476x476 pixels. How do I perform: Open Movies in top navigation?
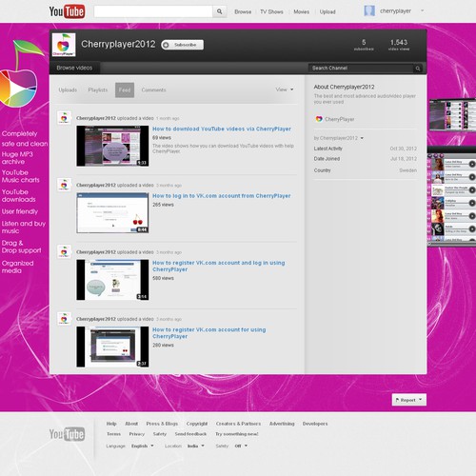click(x=301, y=11)
